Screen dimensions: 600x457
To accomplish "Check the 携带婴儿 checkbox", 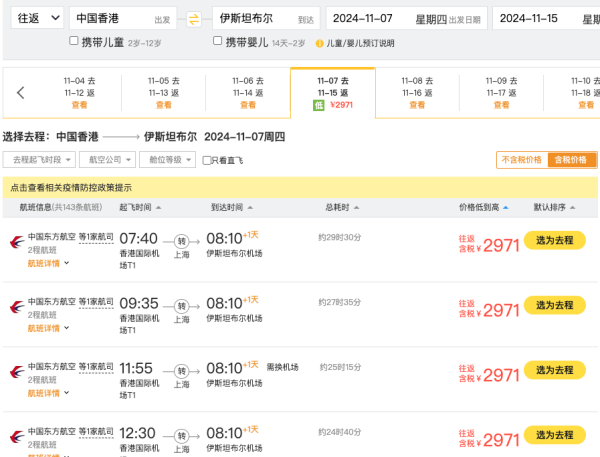I will tap(217, 41).
